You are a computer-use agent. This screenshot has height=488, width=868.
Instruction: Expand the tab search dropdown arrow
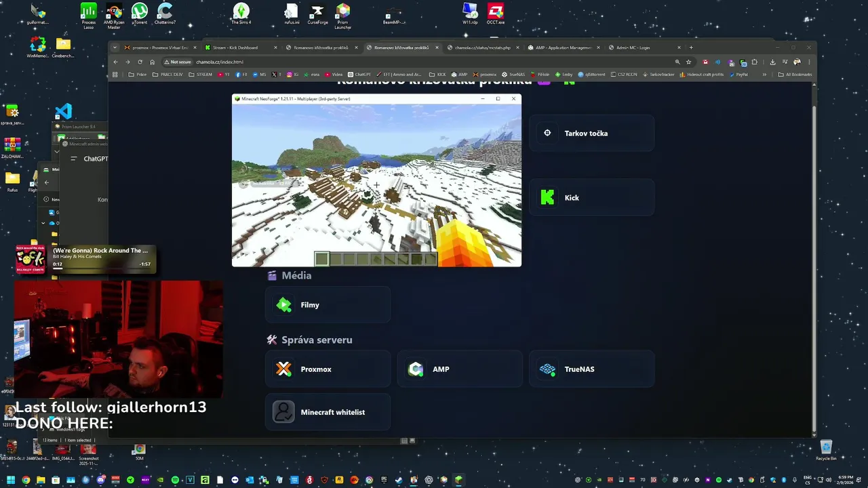pos(115,47)
